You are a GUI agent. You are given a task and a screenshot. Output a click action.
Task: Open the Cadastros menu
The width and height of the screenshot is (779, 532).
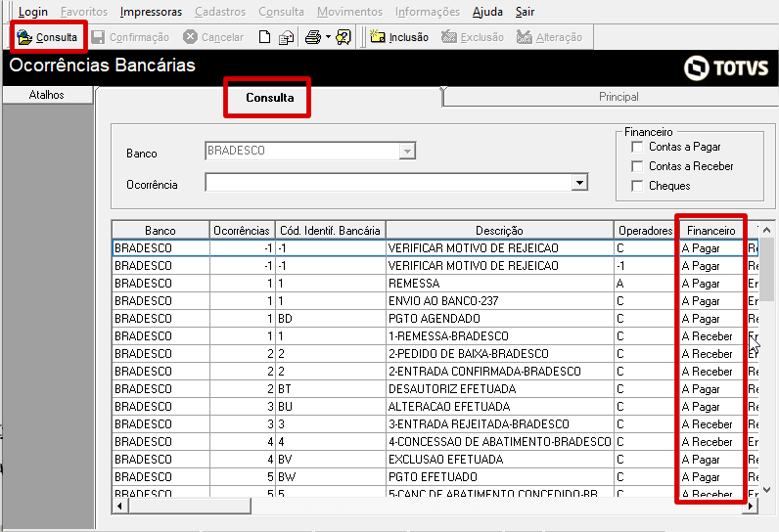pos(220,12)
